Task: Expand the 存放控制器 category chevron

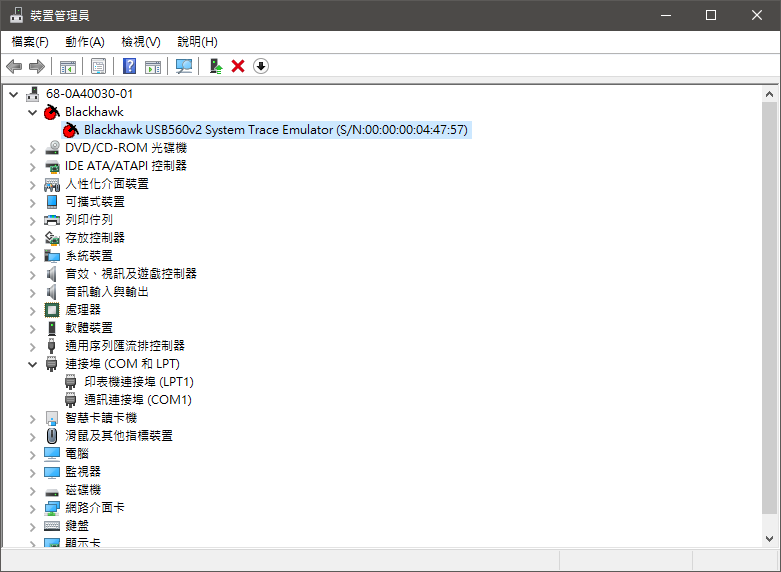Action: tap(33, 239)
